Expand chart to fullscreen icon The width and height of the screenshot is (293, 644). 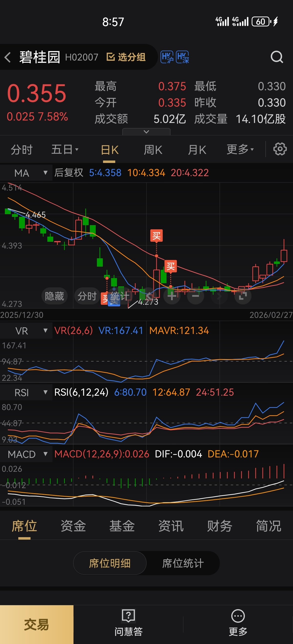(243, 296)
